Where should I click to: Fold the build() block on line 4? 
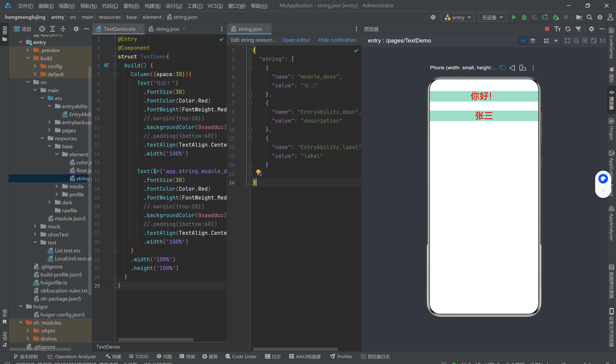click(x=115, y=66)
